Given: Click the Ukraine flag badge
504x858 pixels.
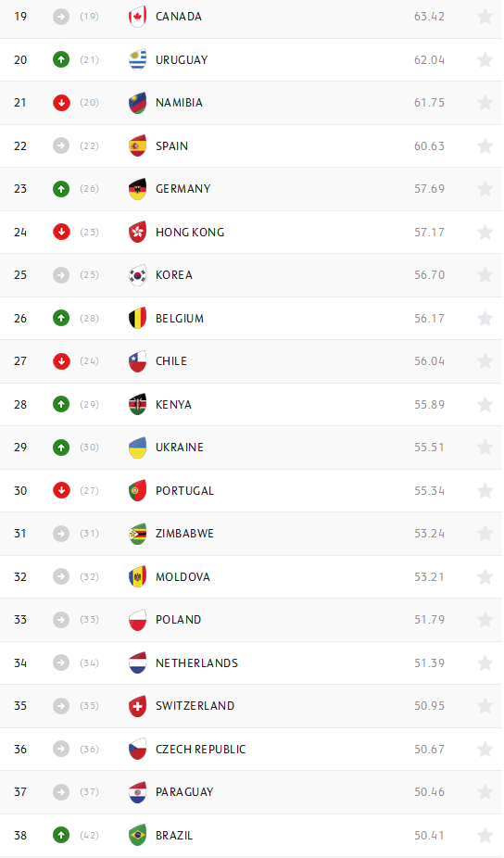Looking at the screenshot, I should coord(137,447).
